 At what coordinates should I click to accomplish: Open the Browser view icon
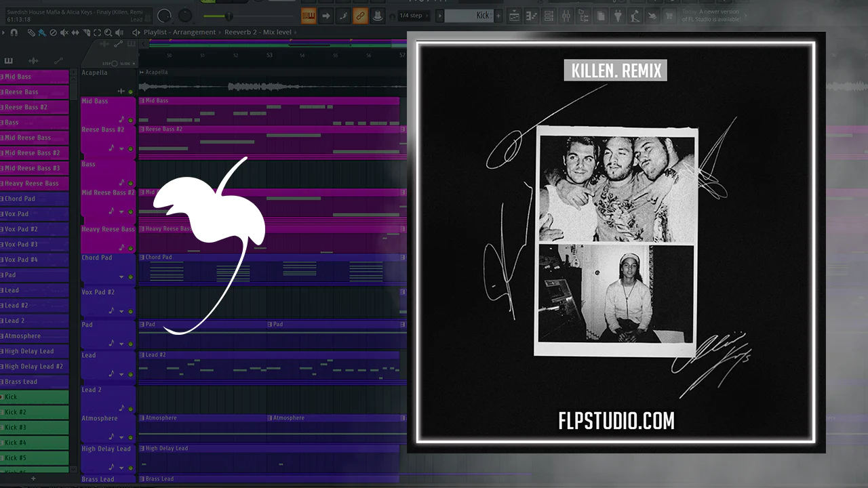tap(583, 16)
